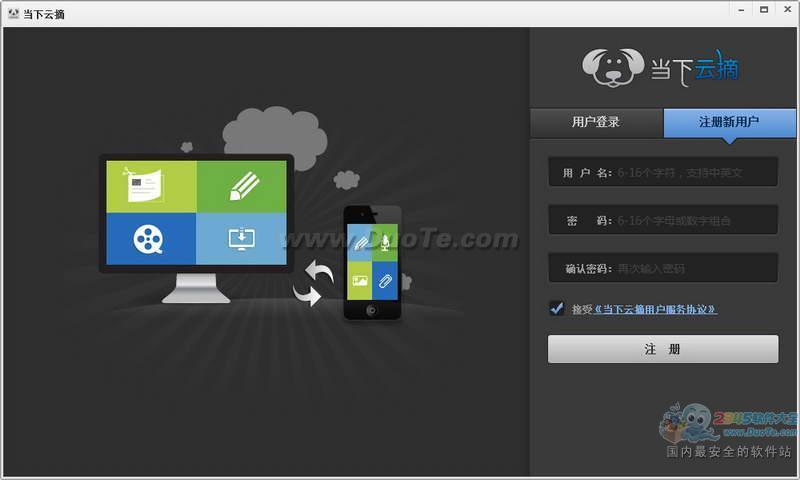
Task: Focus the 用户名 input field
Action: point(694,172)
